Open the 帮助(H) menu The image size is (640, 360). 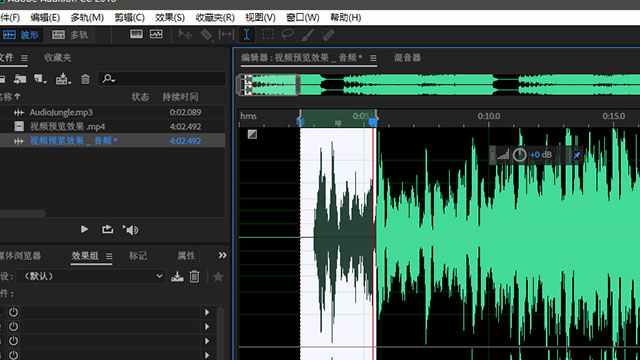pos(345,18)
